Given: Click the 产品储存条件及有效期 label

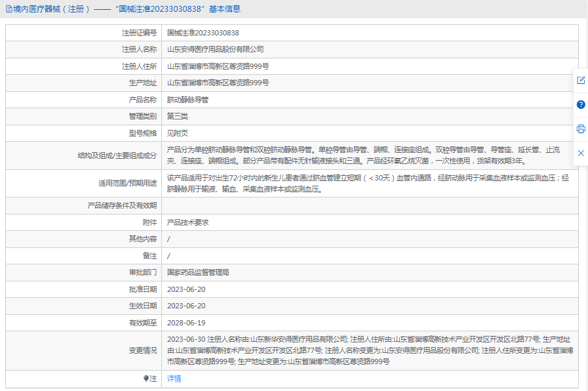Looking at the screenshot, I should click(122, 205).
